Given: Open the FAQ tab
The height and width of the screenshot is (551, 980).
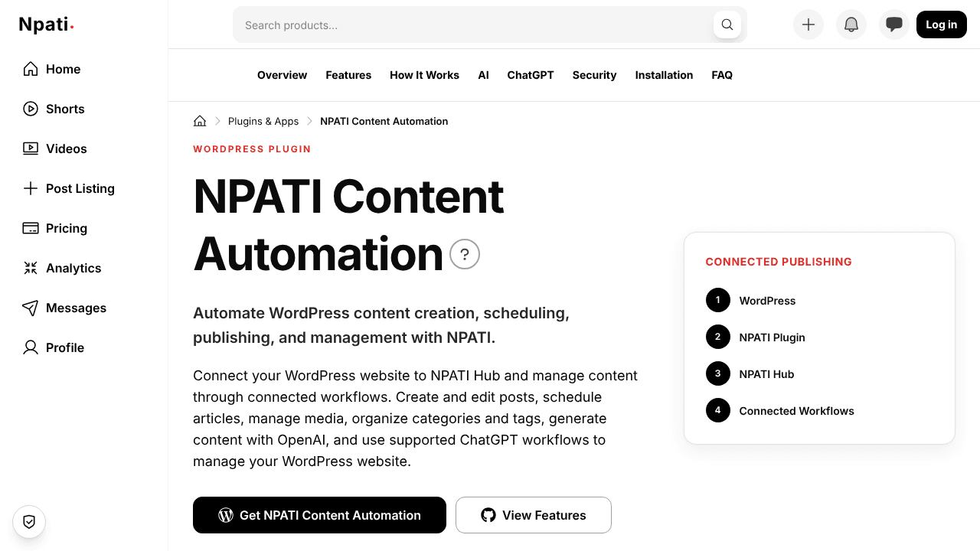Looking at the screenshot, I should pos(722,75).
